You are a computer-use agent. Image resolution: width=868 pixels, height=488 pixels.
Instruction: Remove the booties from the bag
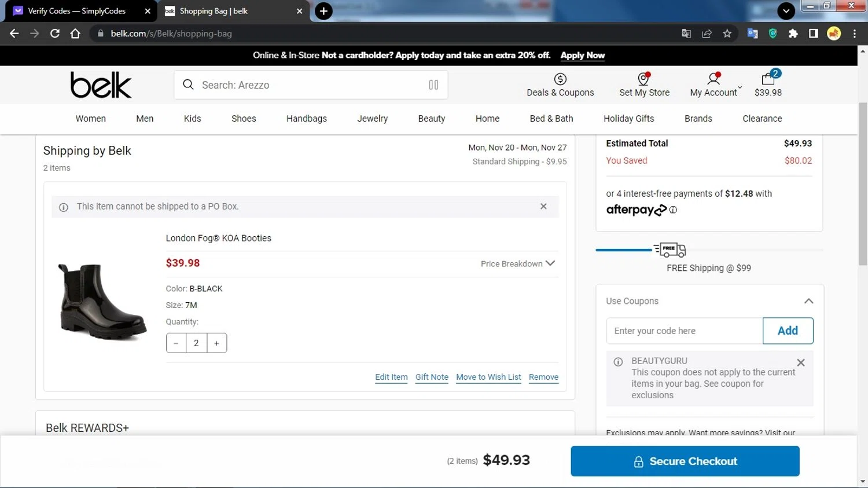543,377
